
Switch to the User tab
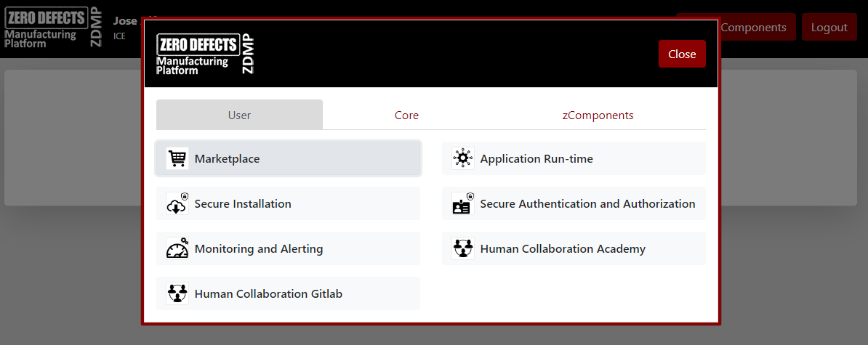click(240, 115)
